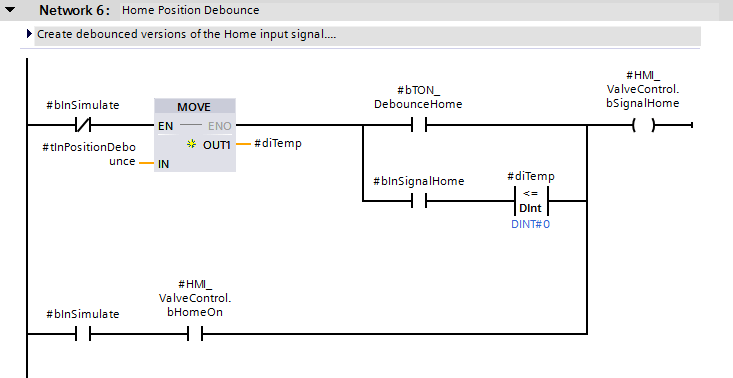The height and width of the screenshot is (378, 733).
Task: Click the yellow star on OUT1 output
Action: (191, 144)
